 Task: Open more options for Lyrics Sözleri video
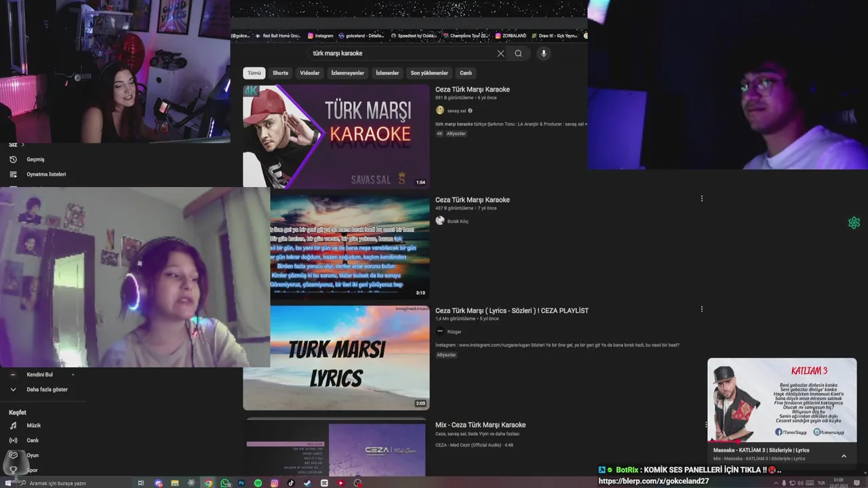(x=702, y=309)
